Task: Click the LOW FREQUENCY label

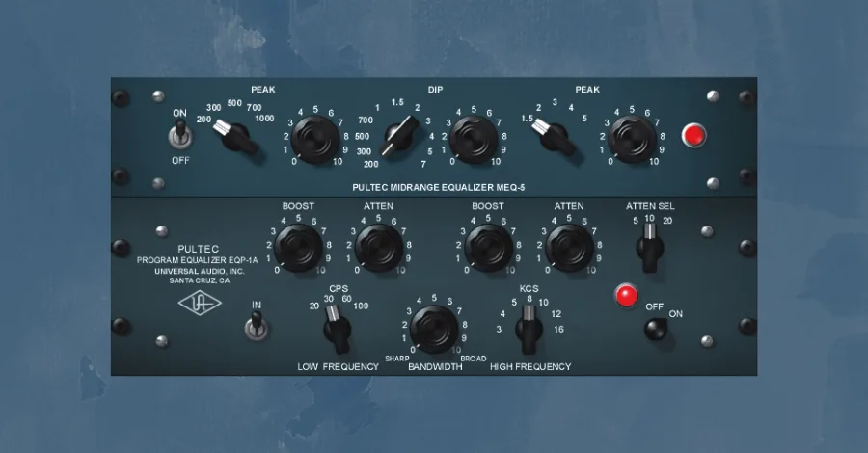Action: pyautogui.click(x=338, y=366)
